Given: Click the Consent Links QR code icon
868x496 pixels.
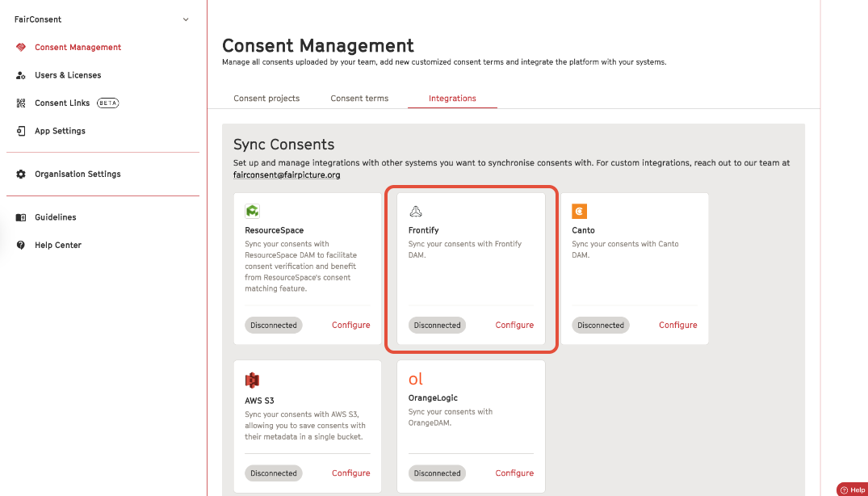Looking at the screenshot, I should (20, 103).
